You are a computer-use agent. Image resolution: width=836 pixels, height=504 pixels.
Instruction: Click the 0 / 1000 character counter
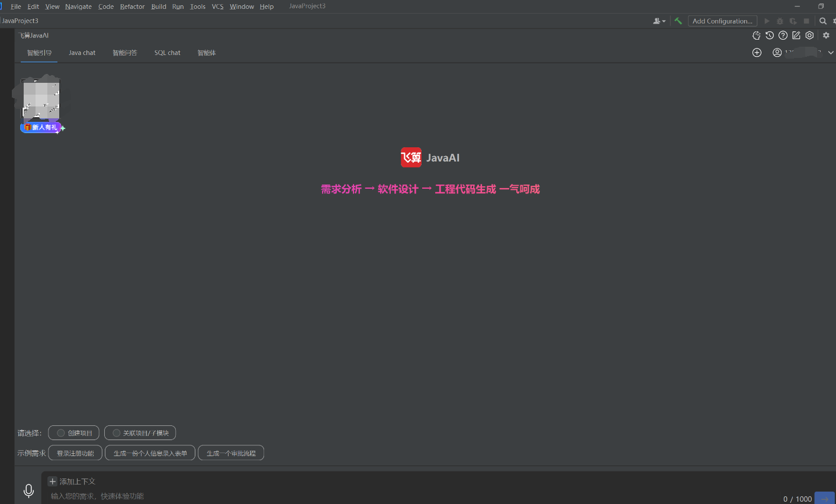pyautogui.click(x=798, y=499)
